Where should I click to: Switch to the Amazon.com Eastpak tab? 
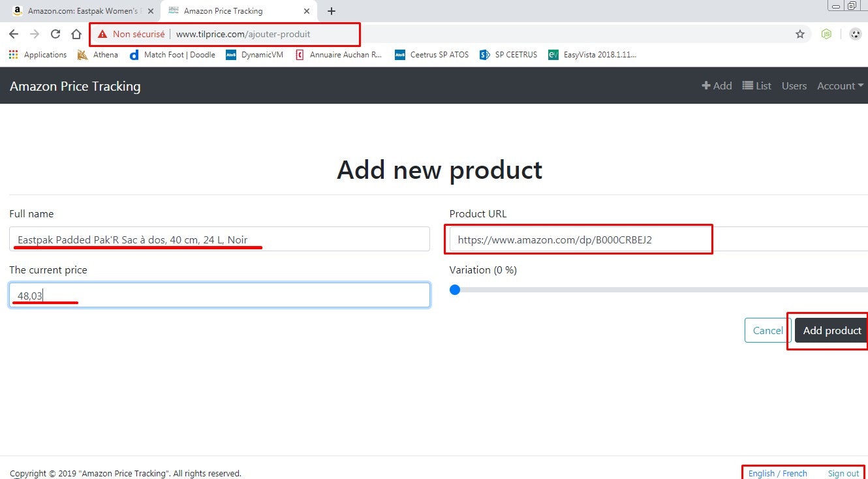point(82,11)
